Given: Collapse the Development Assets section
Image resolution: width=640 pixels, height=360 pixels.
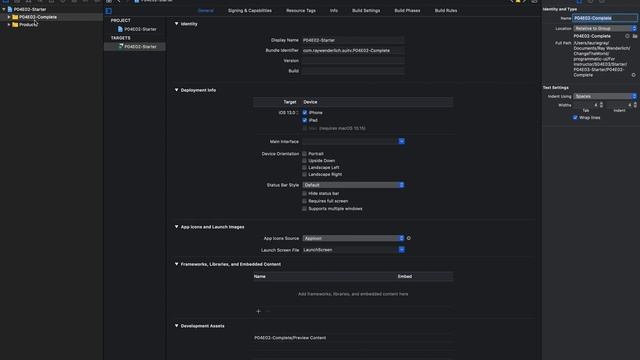Looking at the screenshot, I should coord(176,326).
